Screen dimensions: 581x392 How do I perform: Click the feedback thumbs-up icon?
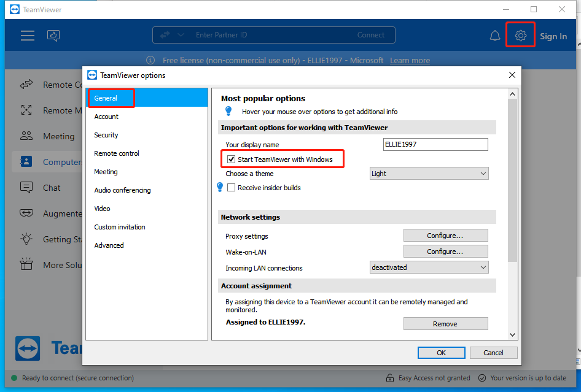coord(53,36)
